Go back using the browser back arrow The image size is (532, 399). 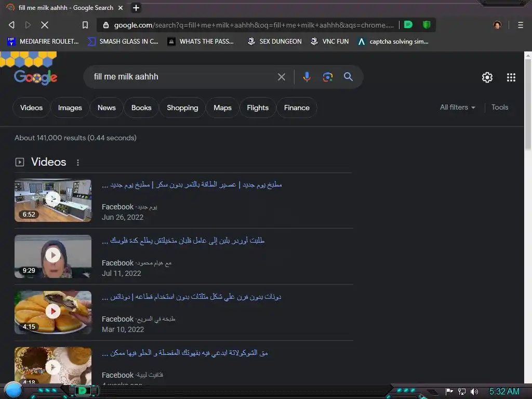11,25
